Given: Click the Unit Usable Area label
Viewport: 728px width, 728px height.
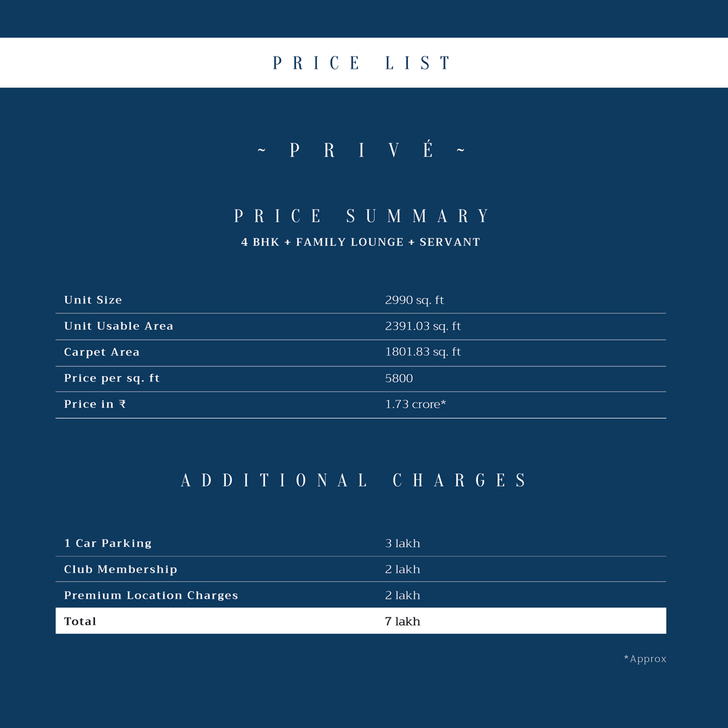Looking at the screenshot, I should [x=119, y=326].
